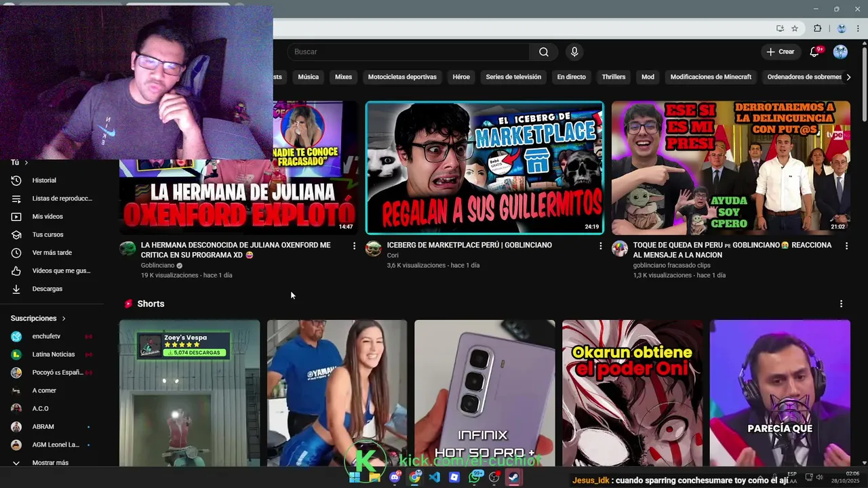
Task: Focus the Buscar search field
Action: 408,52
